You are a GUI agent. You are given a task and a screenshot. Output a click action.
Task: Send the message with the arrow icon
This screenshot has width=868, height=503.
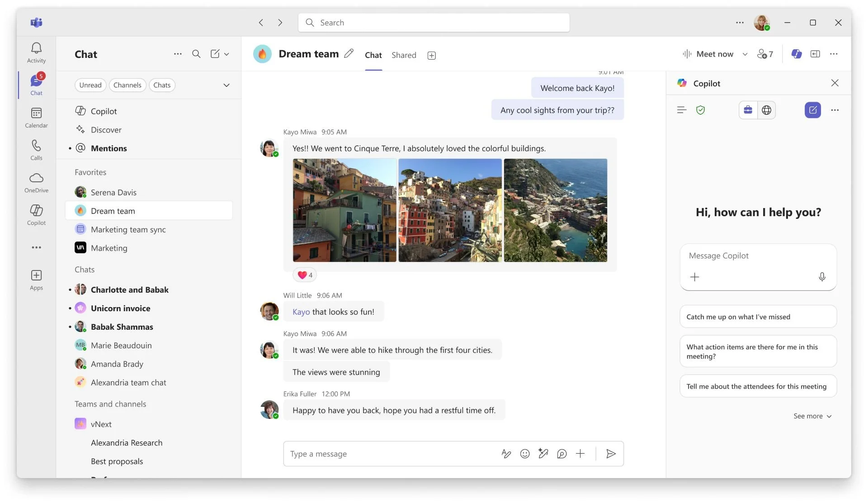[611, 454]
